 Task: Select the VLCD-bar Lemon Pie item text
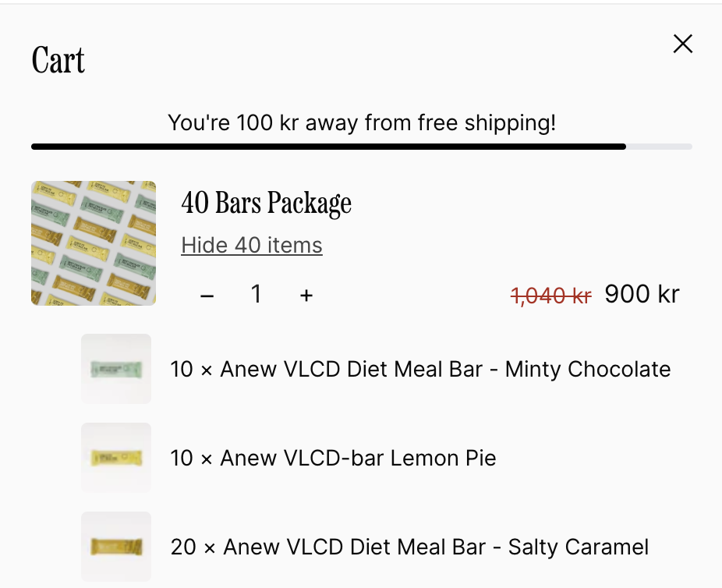tap(334, 458)
